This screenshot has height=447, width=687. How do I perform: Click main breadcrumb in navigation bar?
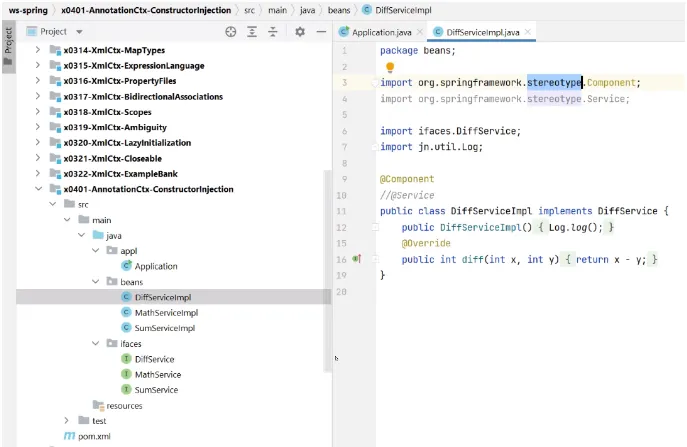click(x=277, y=10)
